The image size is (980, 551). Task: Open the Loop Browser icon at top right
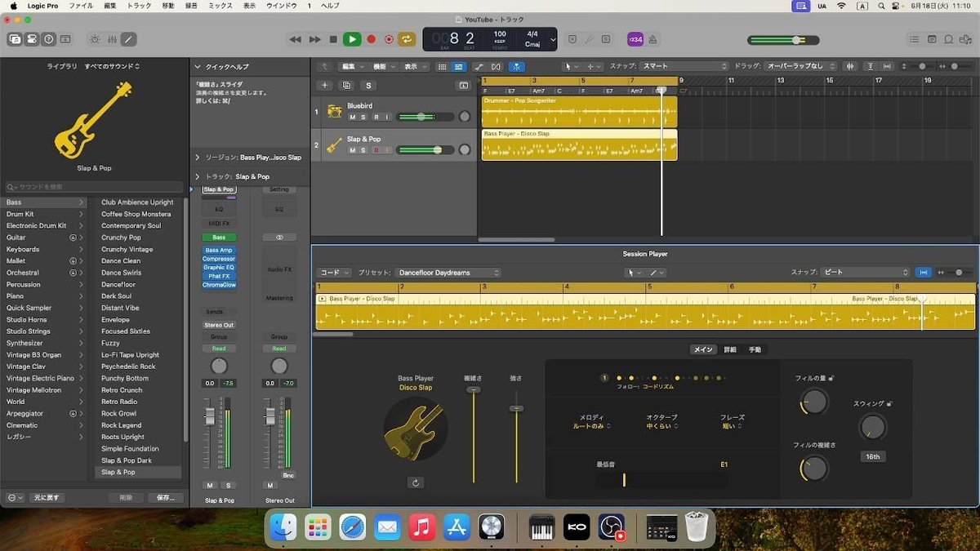click(949, 39)
